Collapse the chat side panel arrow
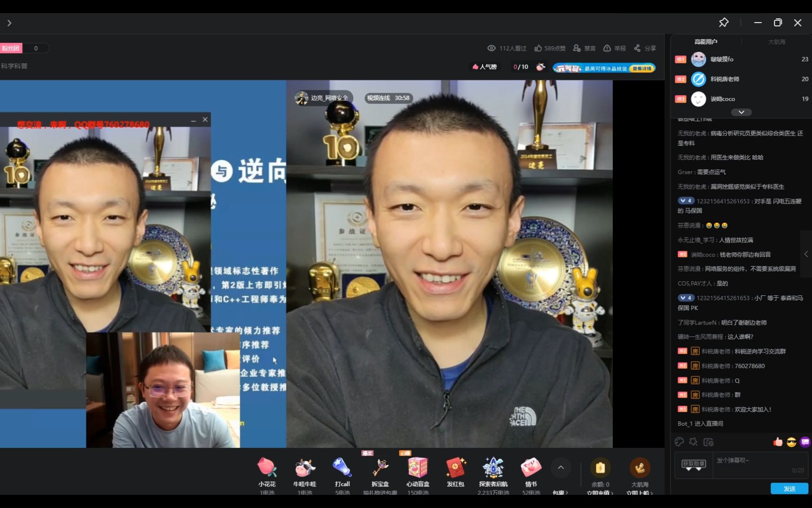 (x=806, y=254)
